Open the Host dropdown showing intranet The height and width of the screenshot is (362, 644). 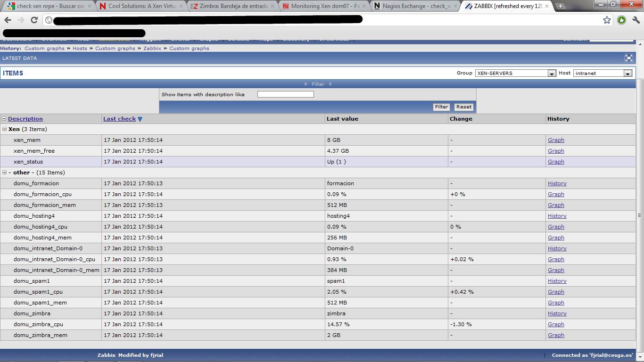click(x=603, y=73)
